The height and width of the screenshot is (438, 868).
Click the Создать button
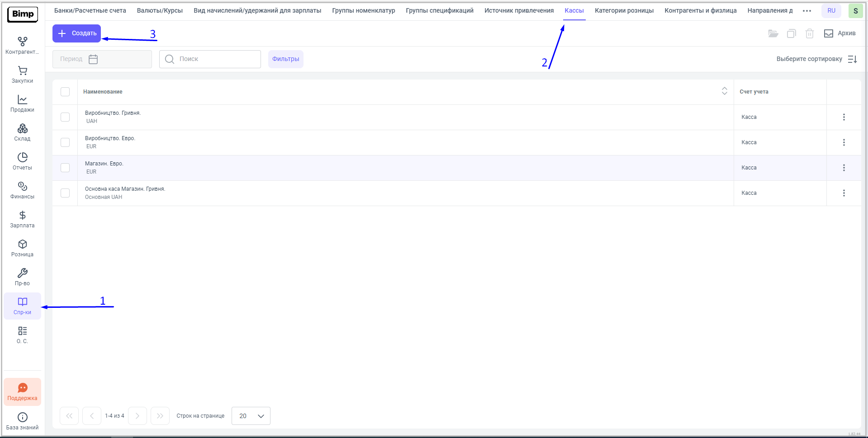(77, 33)
